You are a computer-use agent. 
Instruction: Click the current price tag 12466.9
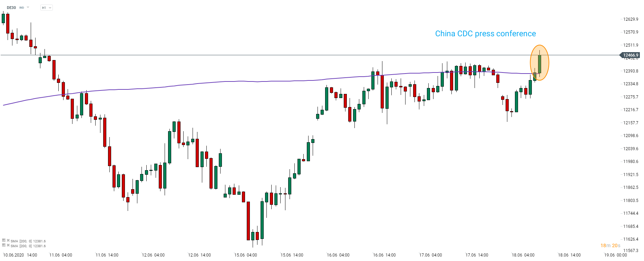pos(630,55)
